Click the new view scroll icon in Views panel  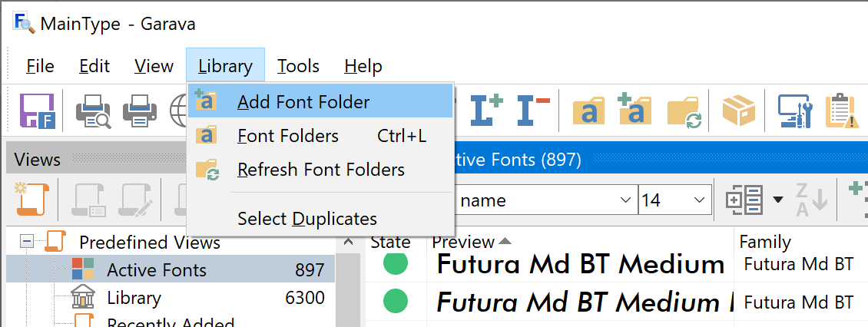pos(33,200)
